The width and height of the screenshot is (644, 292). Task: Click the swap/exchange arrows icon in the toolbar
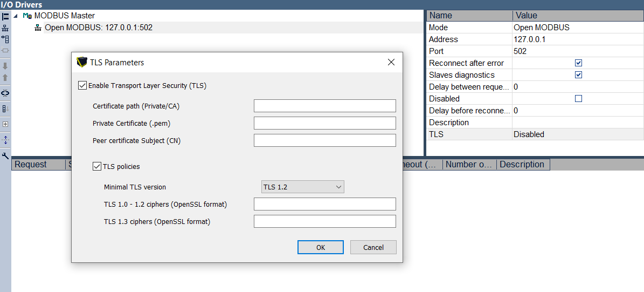point(5,93)
